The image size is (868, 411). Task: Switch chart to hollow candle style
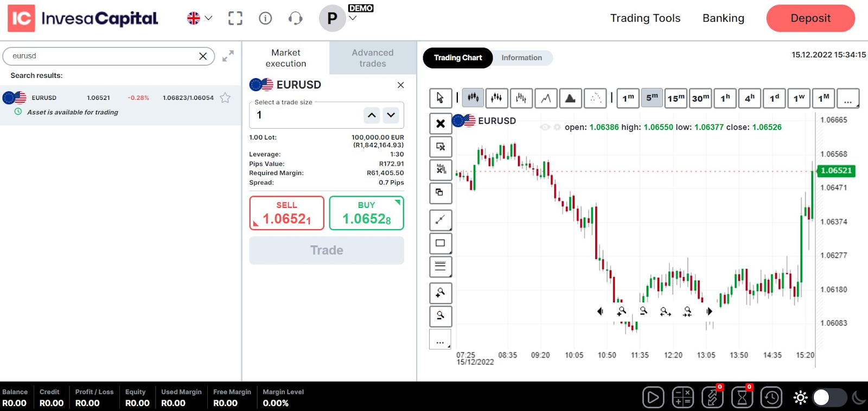[x=496, y=98]
